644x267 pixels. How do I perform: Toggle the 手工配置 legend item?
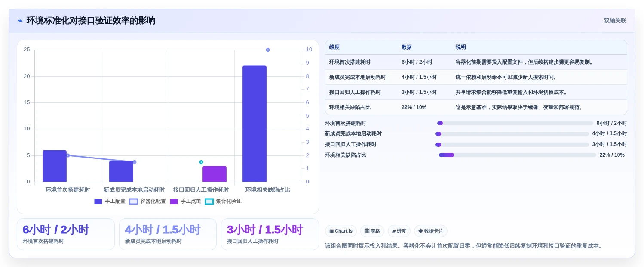[110, 201]
